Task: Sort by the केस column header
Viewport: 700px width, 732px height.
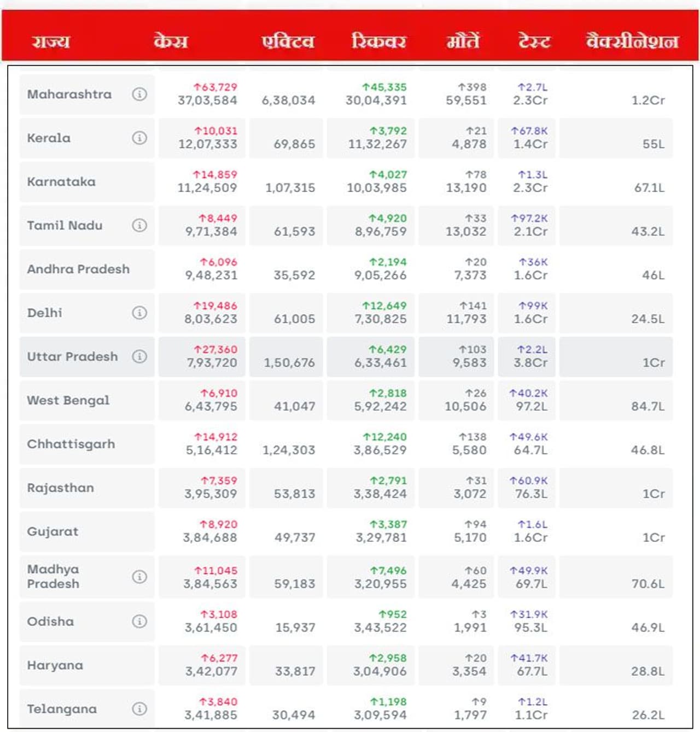Action: [x=171, y=42]
